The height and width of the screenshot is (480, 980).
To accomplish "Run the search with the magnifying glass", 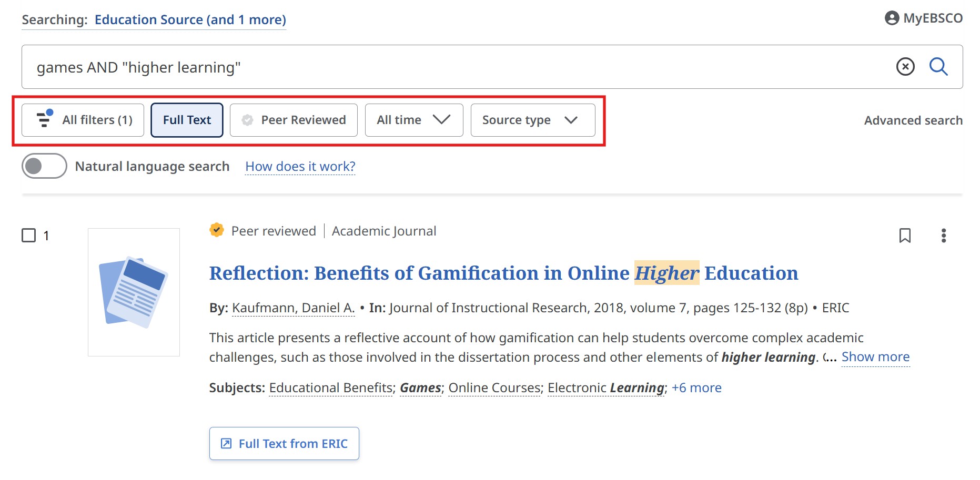I will point(939,67).
